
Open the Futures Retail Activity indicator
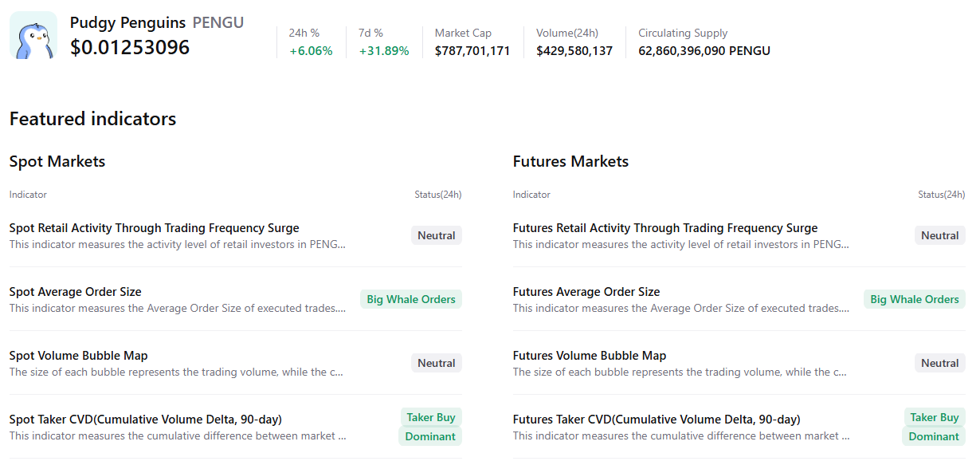[x=664, y=227]
